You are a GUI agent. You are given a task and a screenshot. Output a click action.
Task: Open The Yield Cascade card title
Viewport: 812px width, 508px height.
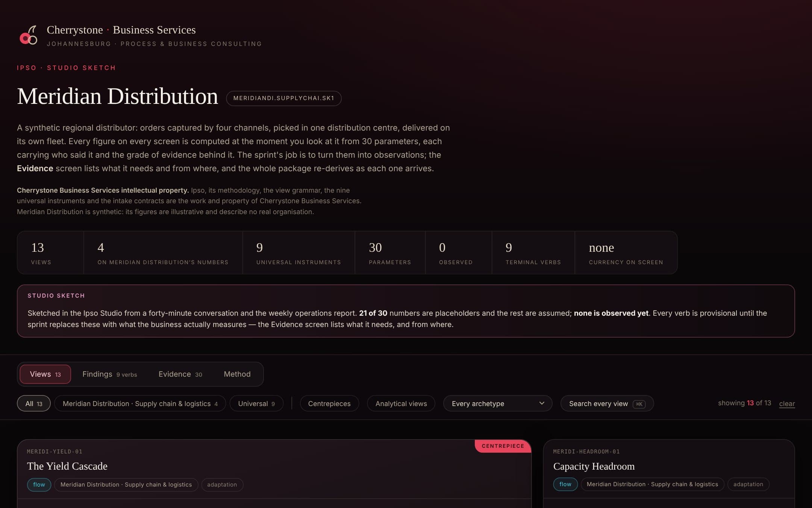[67, 466]
